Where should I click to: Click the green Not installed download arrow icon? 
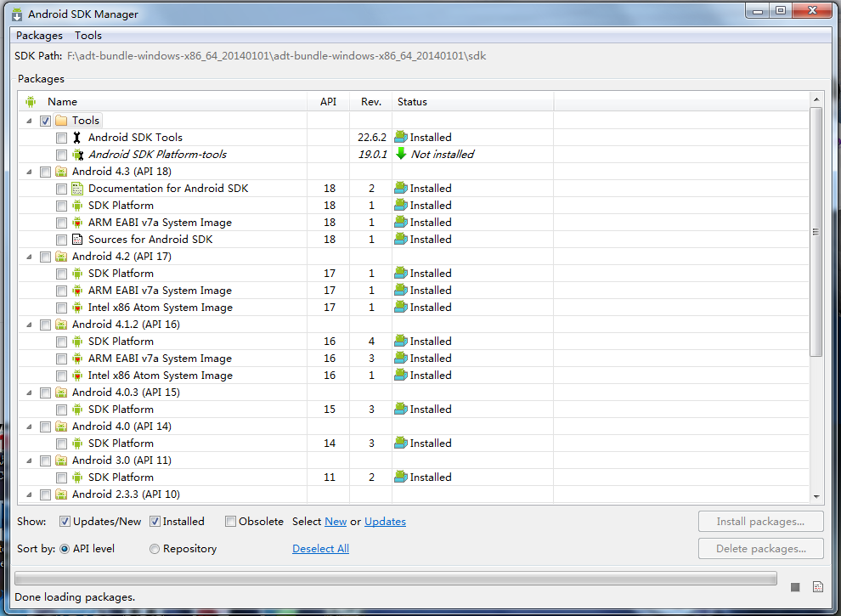tap(401, 154)
